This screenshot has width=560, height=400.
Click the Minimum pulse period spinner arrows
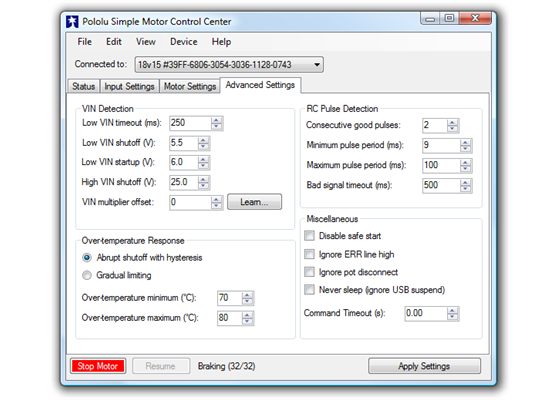pos(466,145)
